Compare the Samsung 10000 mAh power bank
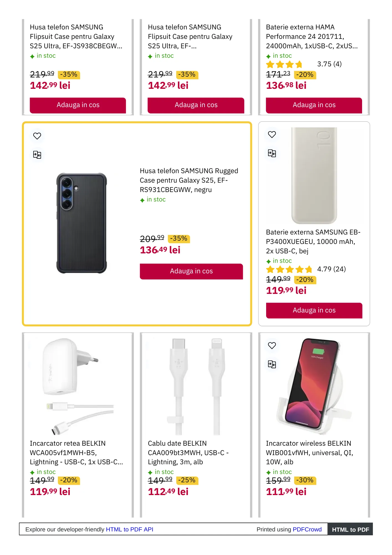This screenshot has height=555, width=392. tap(272, 153)
